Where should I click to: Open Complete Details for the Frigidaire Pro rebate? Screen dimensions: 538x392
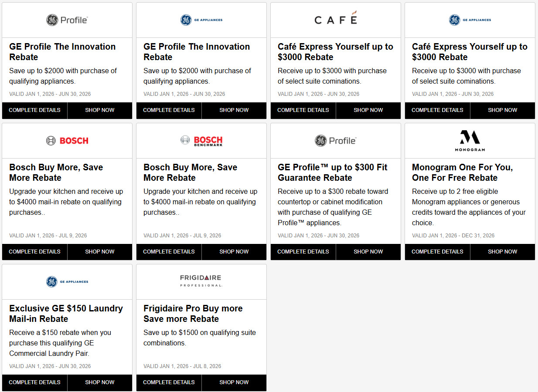(x=169, y=382)
